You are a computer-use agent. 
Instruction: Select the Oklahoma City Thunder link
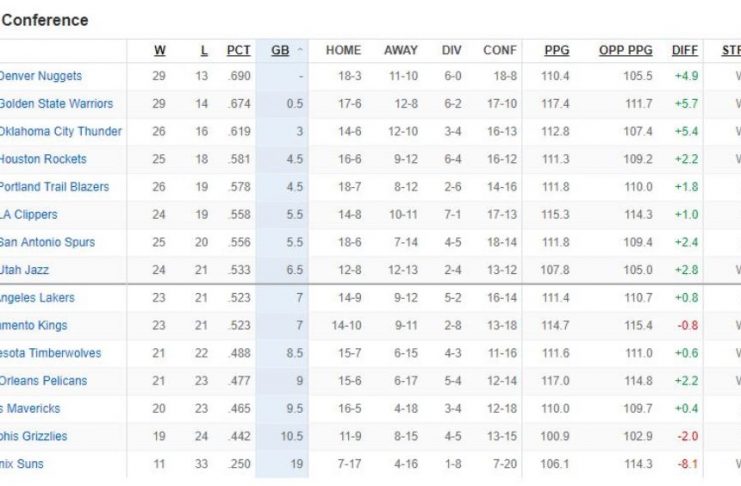pos(60,131)
